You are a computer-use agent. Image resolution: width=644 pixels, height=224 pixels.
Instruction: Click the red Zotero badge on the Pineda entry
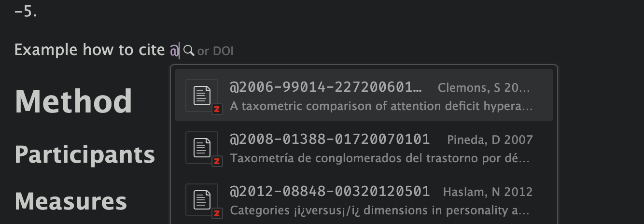coord(217,161)
